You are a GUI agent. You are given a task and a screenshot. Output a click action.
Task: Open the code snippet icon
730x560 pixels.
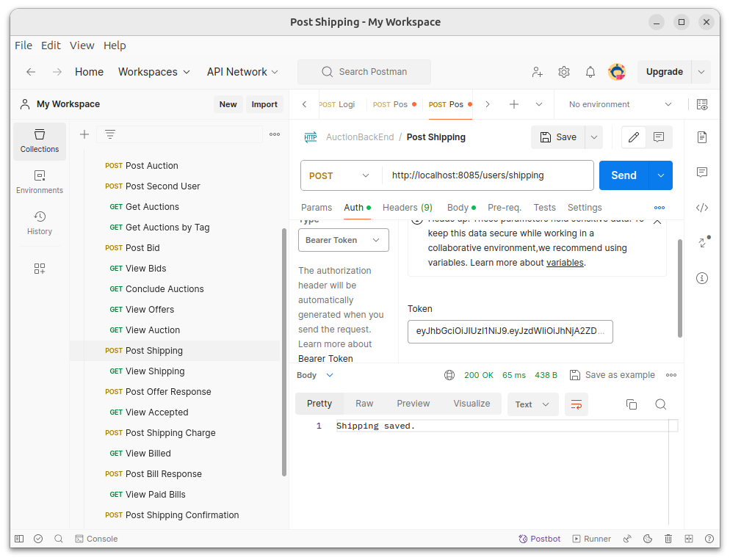(702, 208)
